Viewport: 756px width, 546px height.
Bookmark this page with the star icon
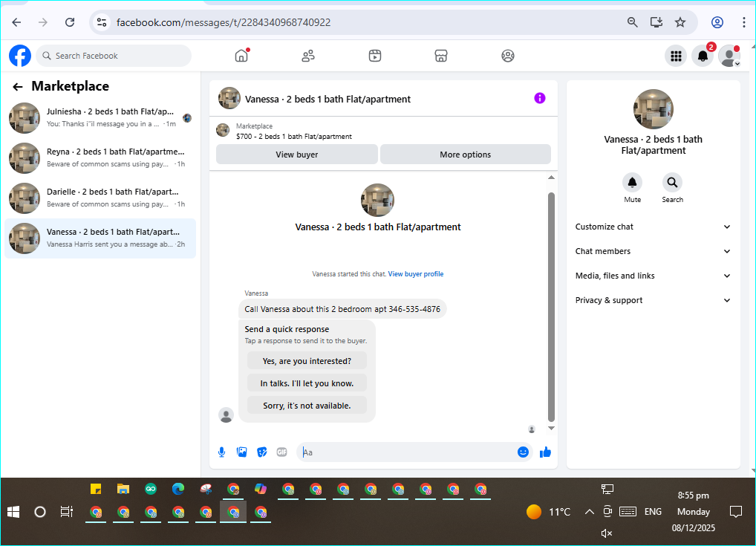coord(680,22)
